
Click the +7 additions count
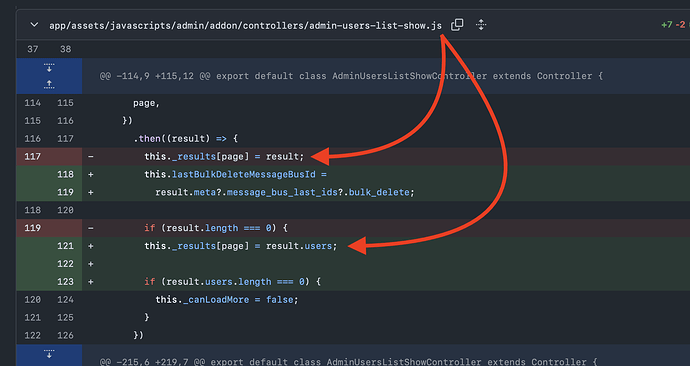point(667,25)
